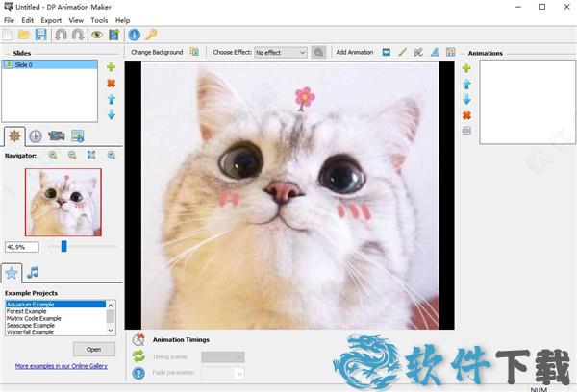
Task: Move the slide down in the Slides panel
Action: tap(112, 114)
